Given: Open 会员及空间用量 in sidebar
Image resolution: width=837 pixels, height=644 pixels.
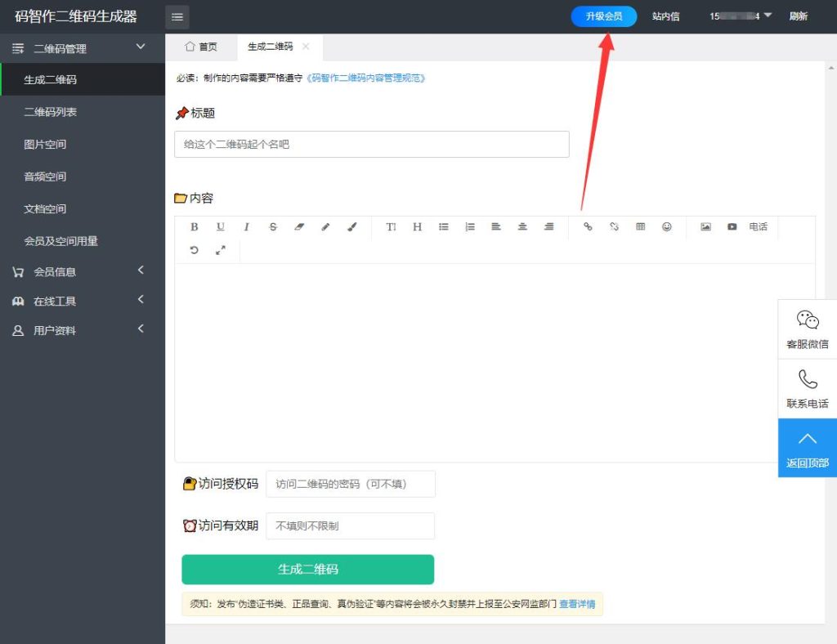Looking at the screenshot, I should pos(83,240).
